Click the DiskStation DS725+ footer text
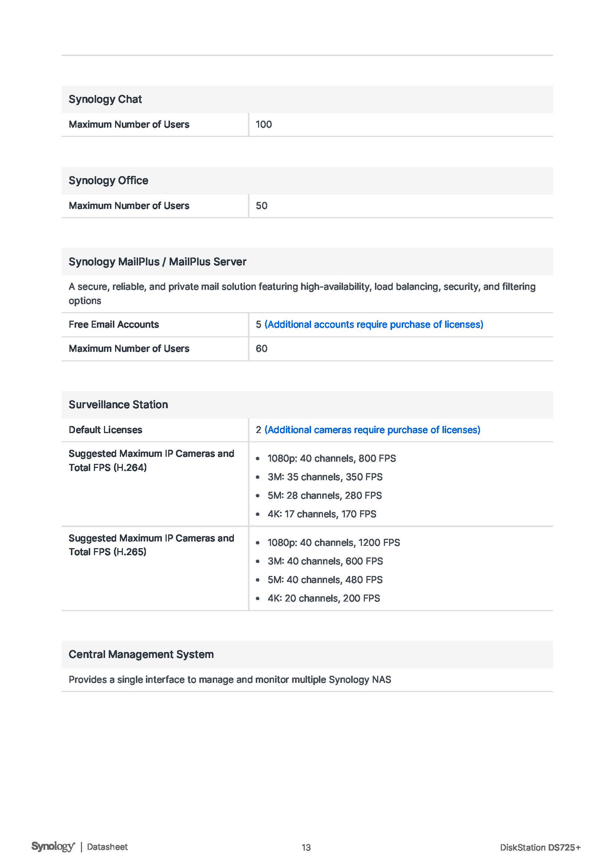Image resolution: width=614 pixels, height=868 pixels. 540,848
